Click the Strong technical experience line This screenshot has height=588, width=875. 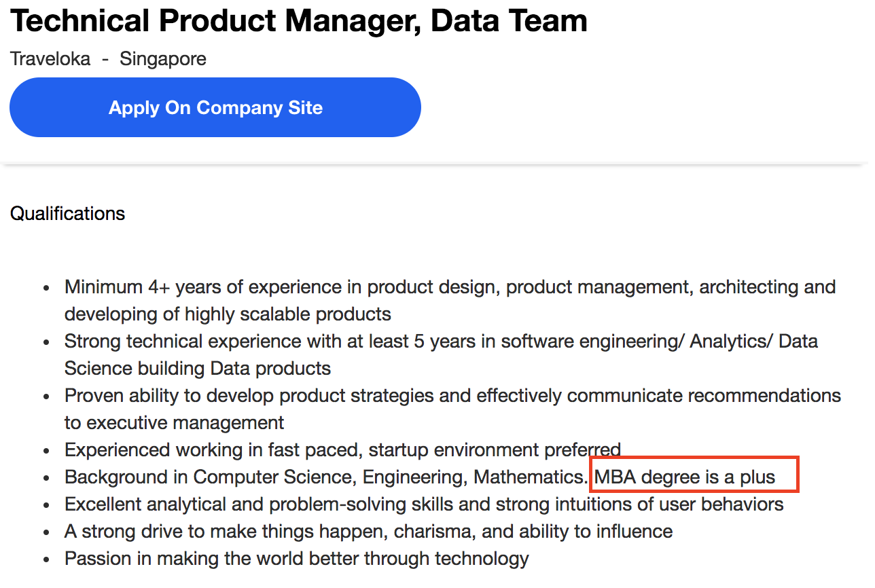point(441,341)
